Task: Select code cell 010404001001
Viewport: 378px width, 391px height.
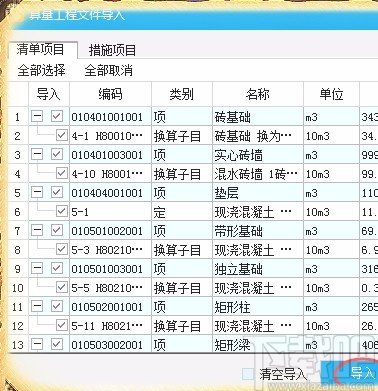Action: click(110, 193)
